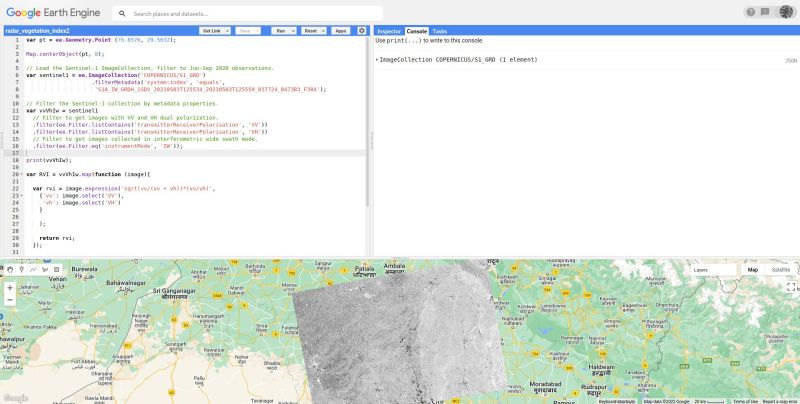Open Terms of Use link on map
The image size is (800, 404).
[745, 401]
